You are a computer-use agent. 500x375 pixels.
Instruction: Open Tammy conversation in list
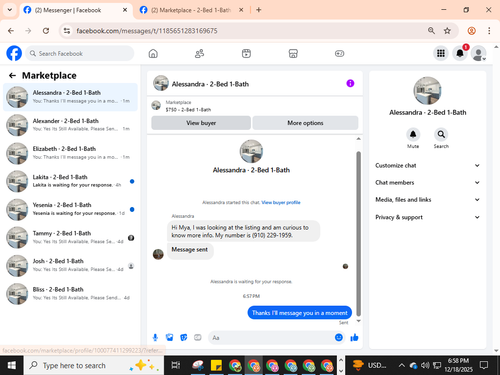[x=70, y=238]
